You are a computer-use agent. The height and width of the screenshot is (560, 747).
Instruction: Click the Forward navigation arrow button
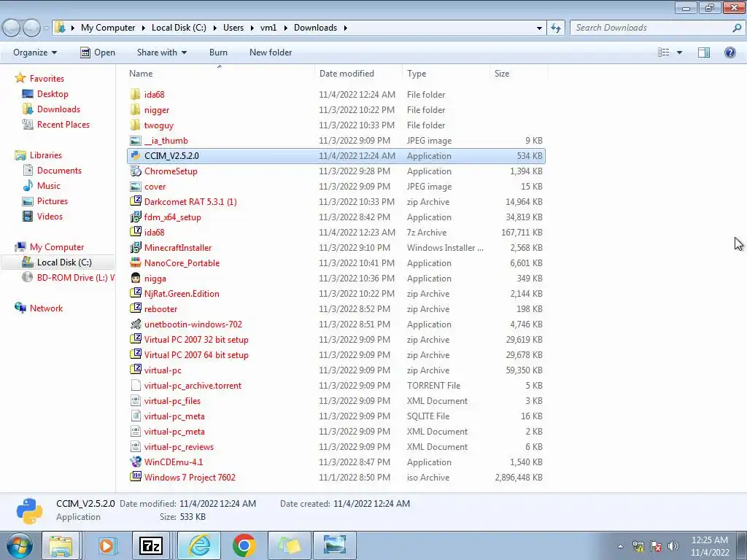click(31, 28)
